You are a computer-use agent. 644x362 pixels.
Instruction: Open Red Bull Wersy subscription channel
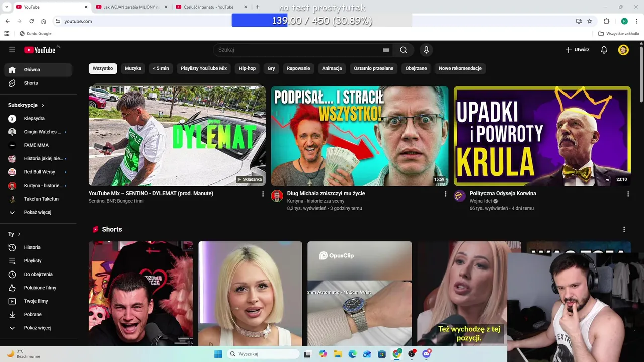point(38,172)
